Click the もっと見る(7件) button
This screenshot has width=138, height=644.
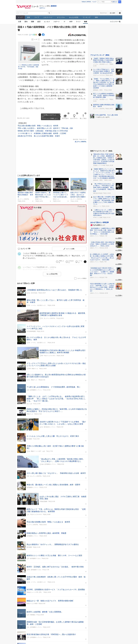click(x=52, y=274)
